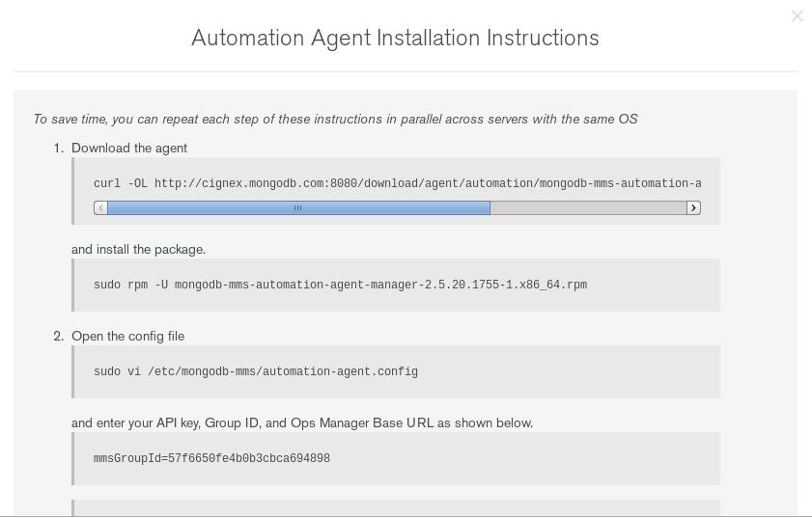Click the curl -OL download command text
This screenshot has width=812, height=518.
point(397,183)
